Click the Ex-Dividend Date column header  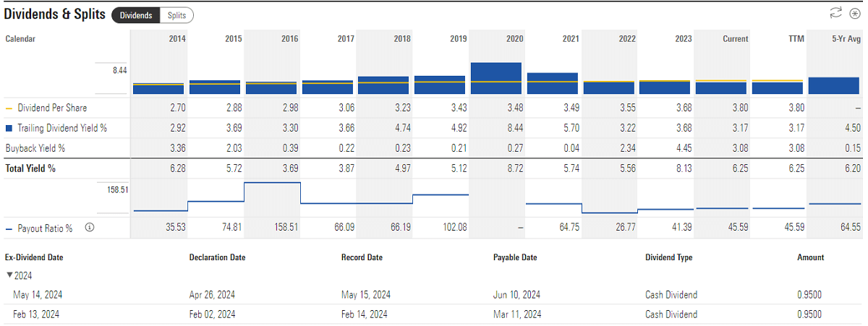click(35, 257)
